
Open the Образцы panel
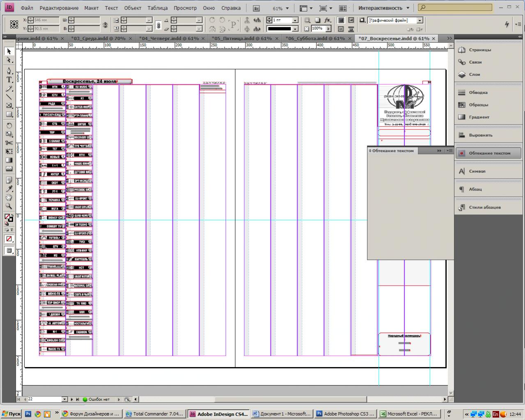(x=489, y=105)
